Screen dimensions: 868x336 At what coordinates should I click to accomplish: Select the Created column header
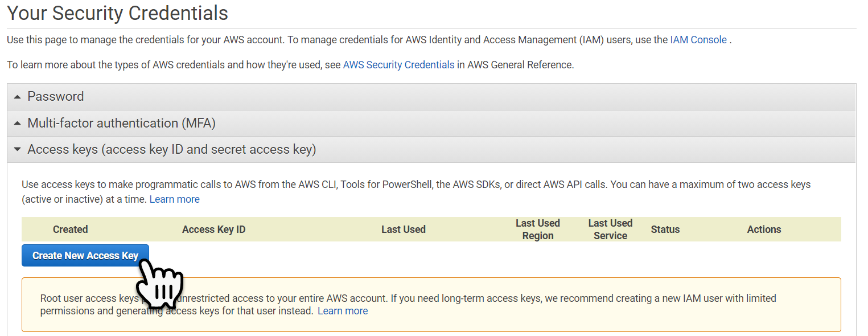click(70, 229)
